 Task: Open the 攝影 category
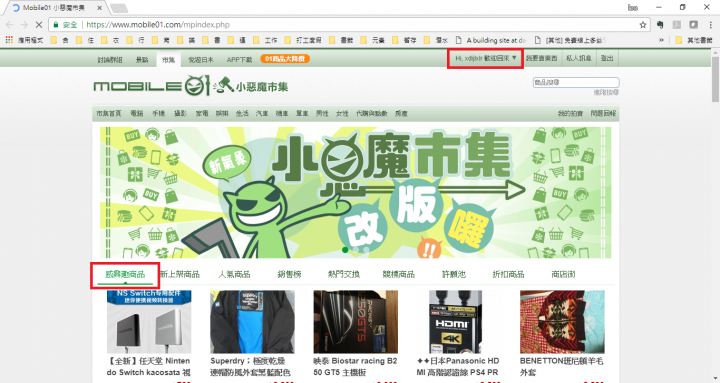tap(180, 113)
